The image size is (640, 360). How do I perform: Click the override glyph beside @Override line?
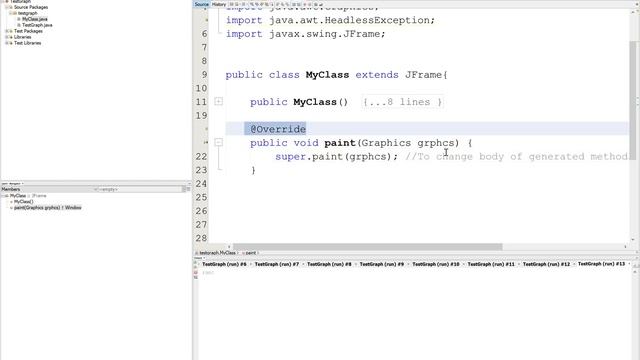tap(206, 129)
